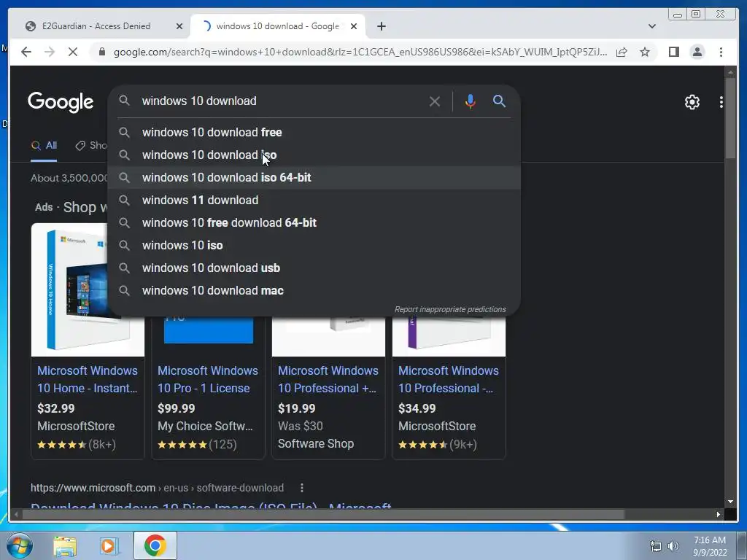Select the All results tab
747x560 pixels.
[x=44, y=146]
